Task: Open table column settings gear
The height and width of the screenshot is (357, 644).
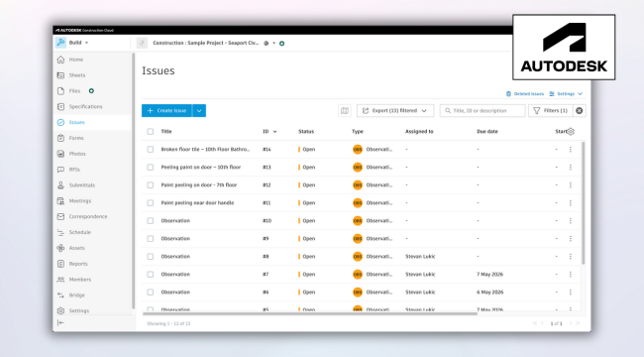Action: click(x=571, y=132)
